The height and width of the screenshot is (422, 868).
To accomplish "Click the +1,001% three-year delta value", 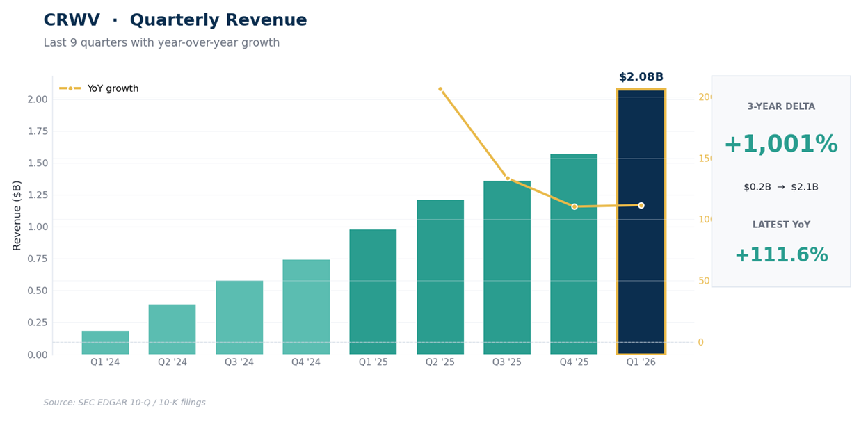I will [x=780, y=145].
